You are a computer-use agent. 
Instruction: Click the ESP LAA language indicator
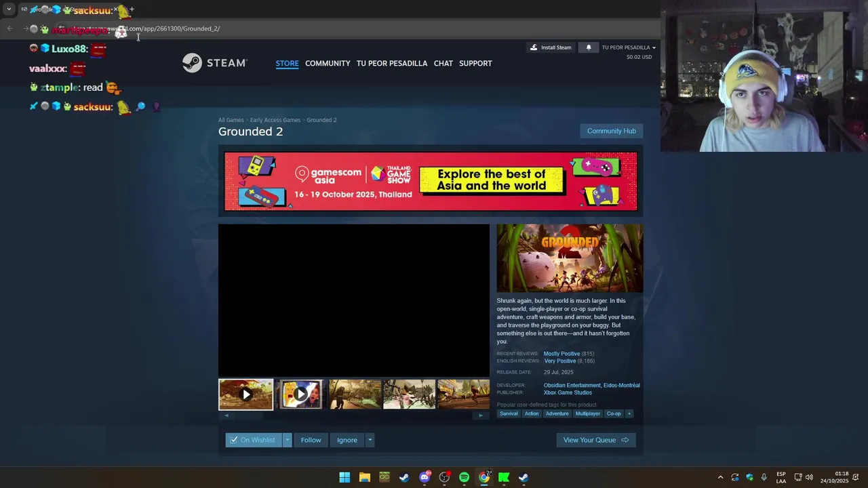pos(781,477)
